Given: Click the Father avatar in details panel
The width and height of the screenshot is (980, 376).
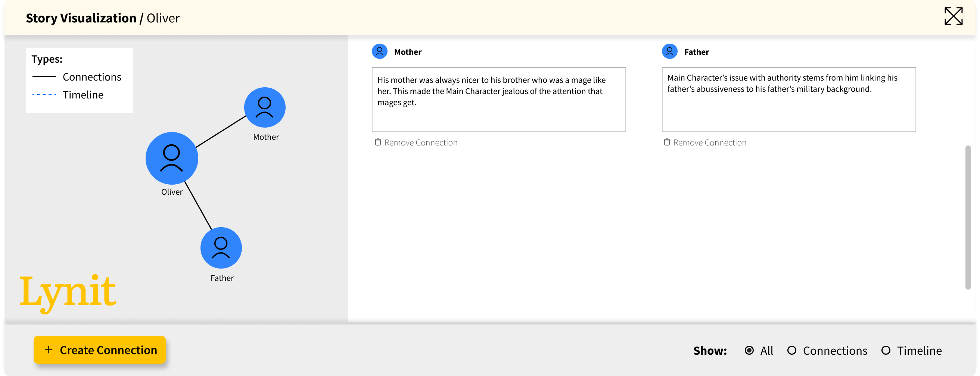Looking at the screenshot, I should click(669, 51).
